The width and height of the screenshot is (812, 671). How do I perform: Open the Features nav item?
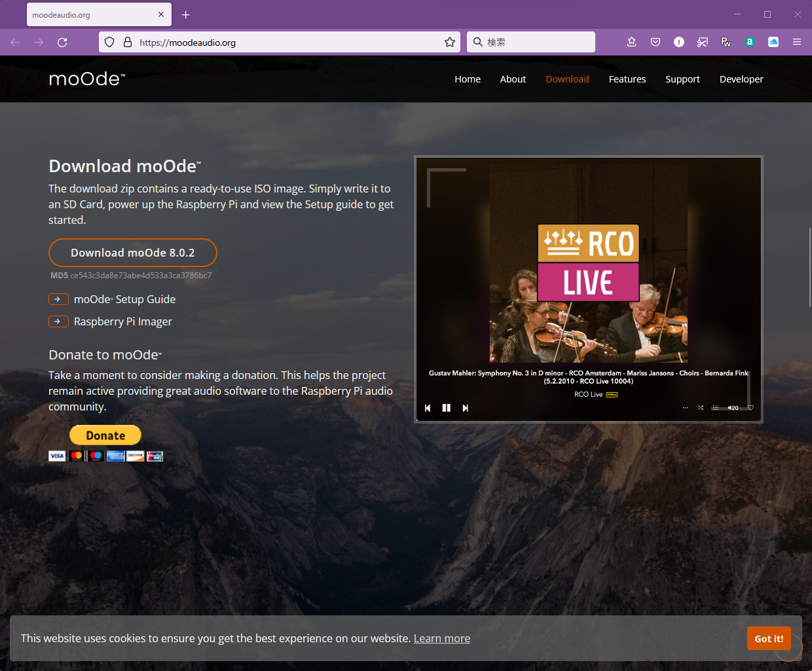(x=627, y=79)
